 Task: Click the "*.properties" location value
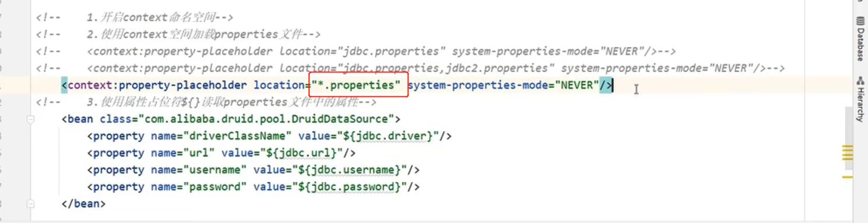(356, 85)
